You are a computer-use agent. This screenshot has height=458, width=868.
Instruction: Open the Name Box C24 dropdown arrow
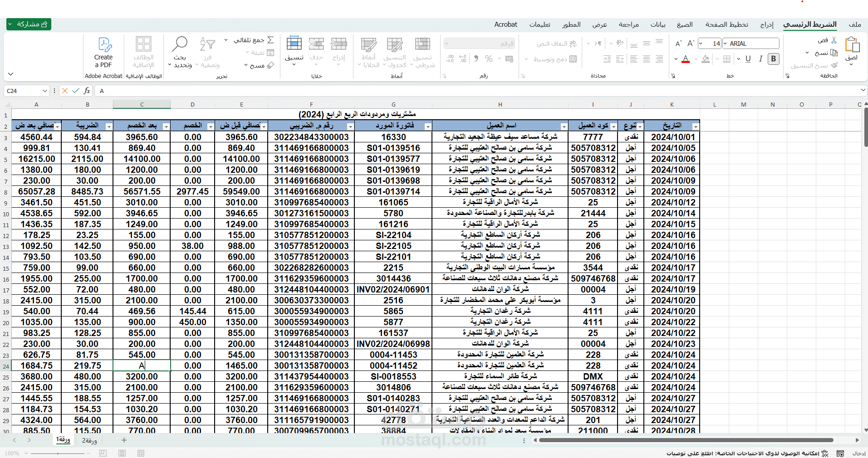44,91
